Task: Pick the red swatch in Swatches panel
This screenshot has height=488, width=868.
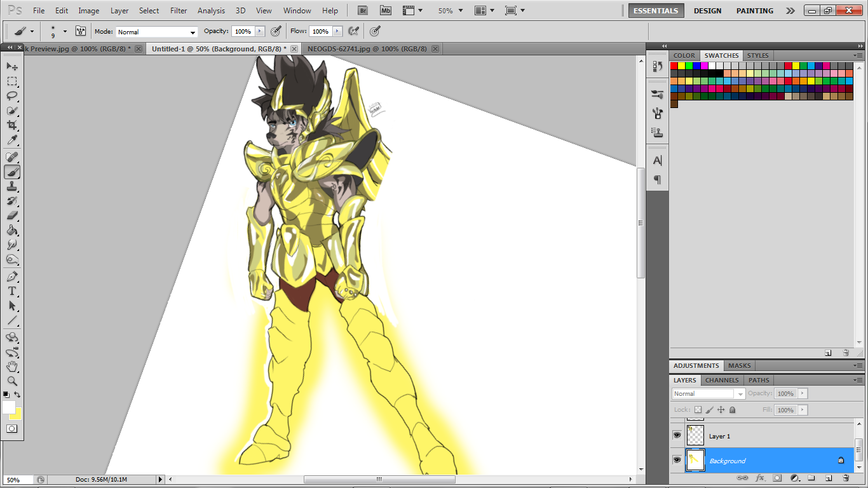Action: 674,65
